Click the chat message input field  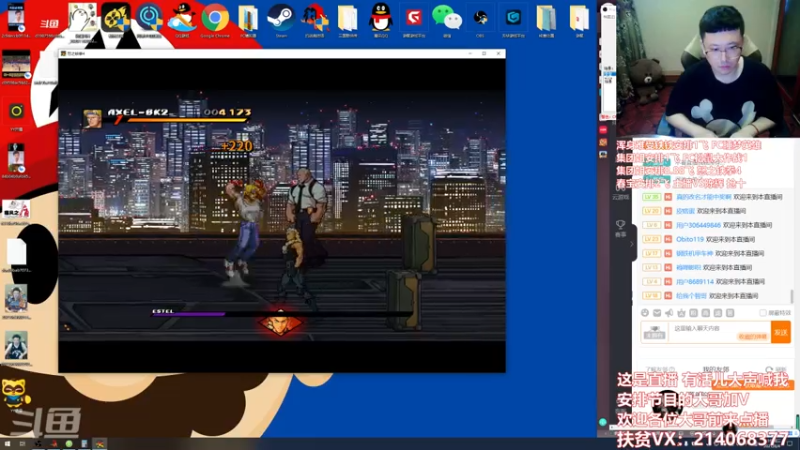718,332
